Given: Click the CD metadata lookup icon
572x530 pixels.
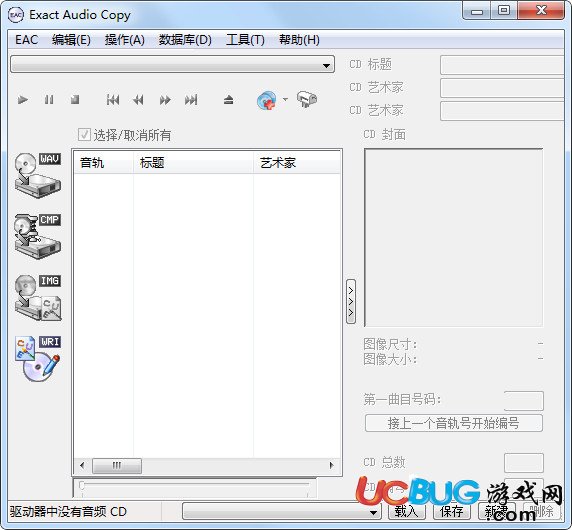Looking at the screenshot, I should coord(267,100).
